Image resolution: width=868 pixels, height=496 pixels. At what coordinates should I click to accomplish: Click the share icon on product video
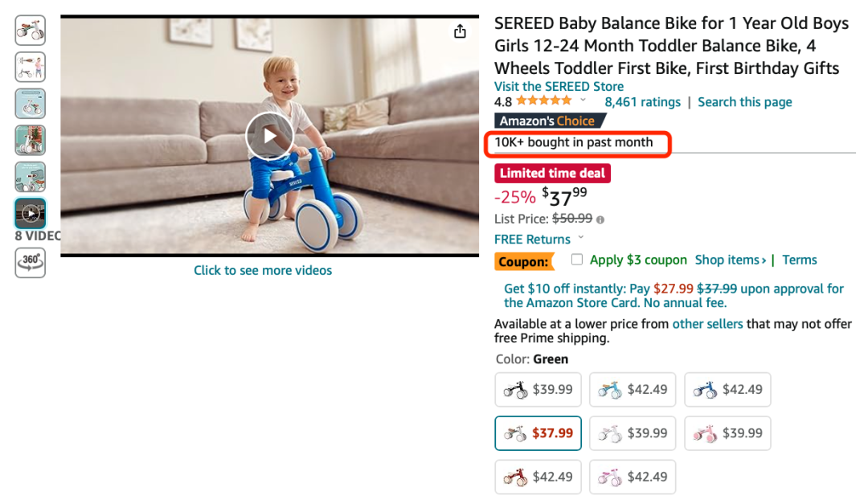click(460, 31)
